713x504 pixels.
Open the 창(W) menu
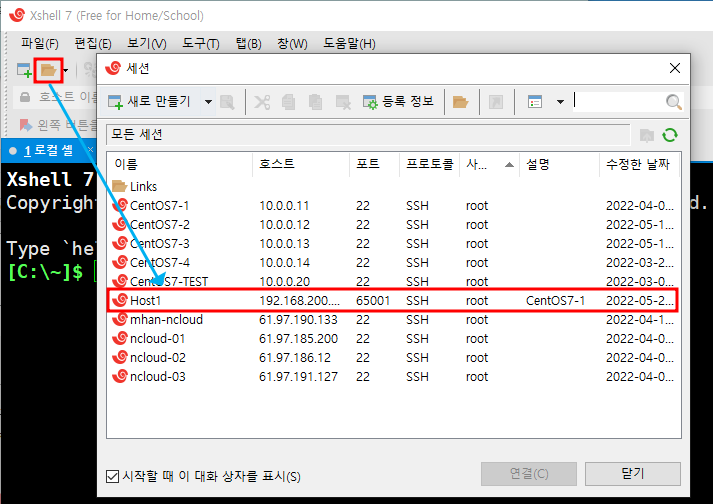(x=292, y=44)
